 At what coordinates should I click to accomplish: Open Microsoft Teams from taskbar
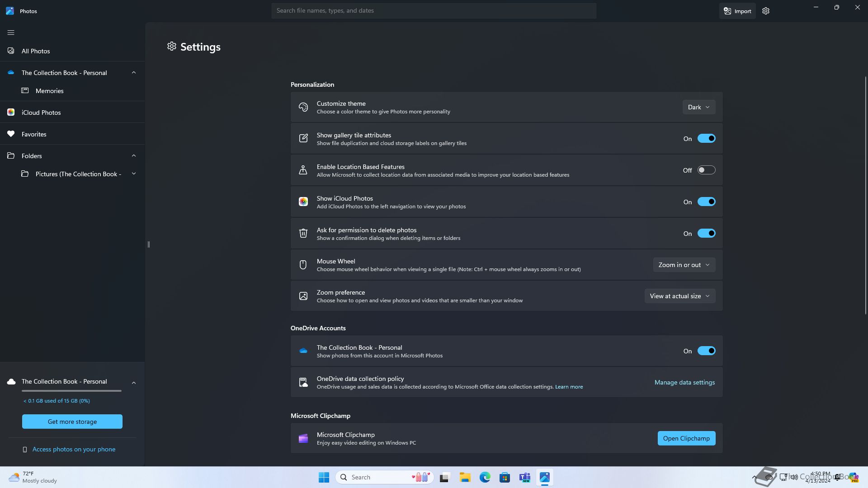click(524, 477)
